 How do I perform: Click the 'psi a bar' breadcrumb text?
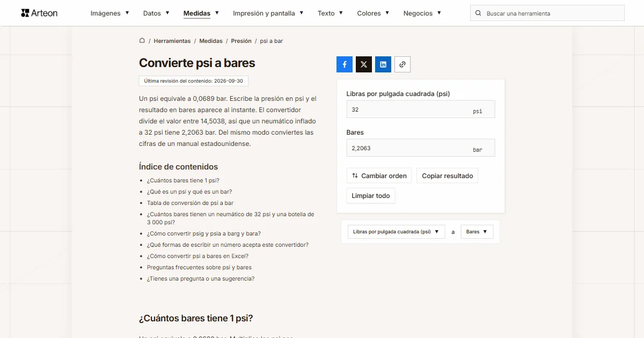coord(272,41)
